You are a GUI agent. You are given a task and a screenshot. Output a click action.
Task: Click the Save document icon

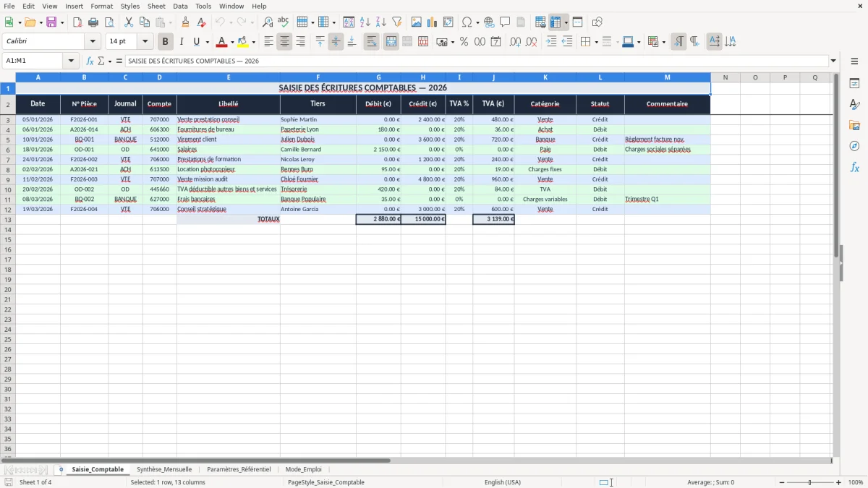(51, 22)
